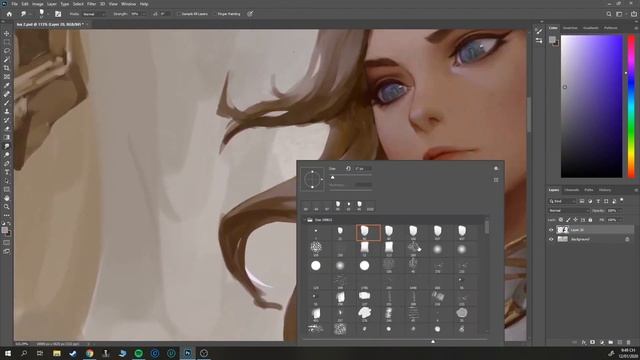Adjust the brush size slider handle

(x=332, y=177)
